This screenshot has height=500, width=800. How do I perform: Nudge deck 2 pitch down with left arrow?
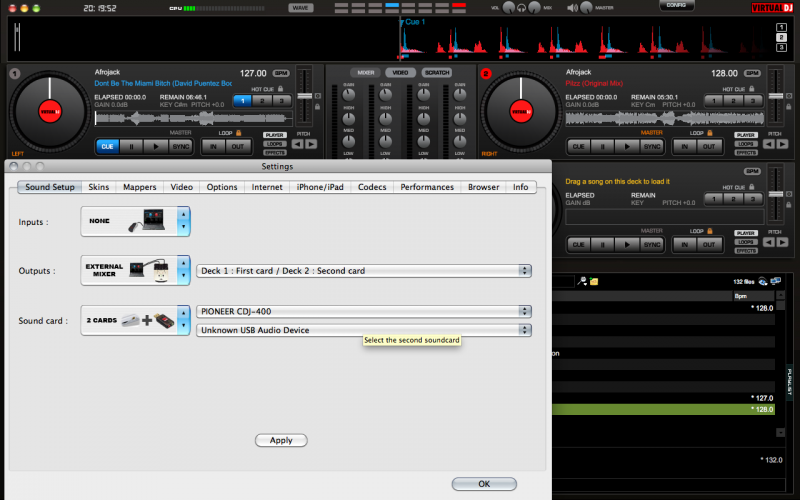[x=768, y=144]
